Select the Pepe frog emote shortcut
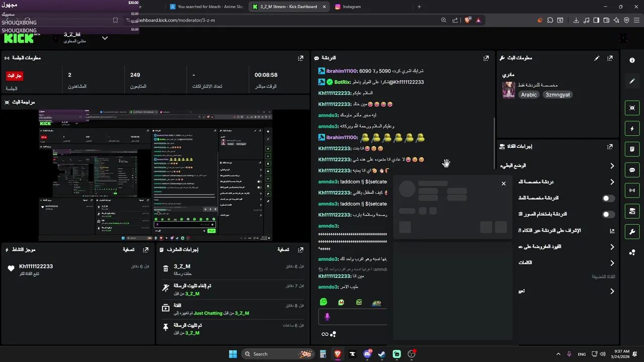The height and width of the screenshot is (362, 644). (376, 303)
